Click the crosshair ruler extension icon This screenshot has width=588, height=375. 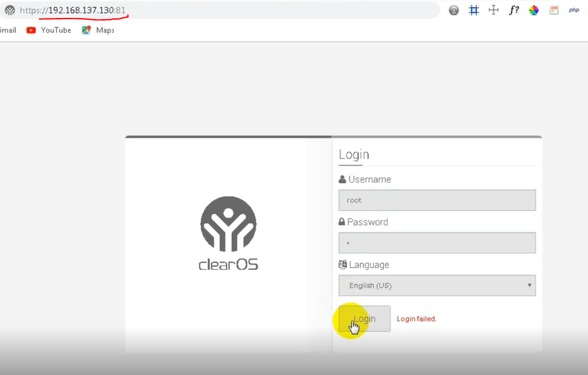click(494, 10)
